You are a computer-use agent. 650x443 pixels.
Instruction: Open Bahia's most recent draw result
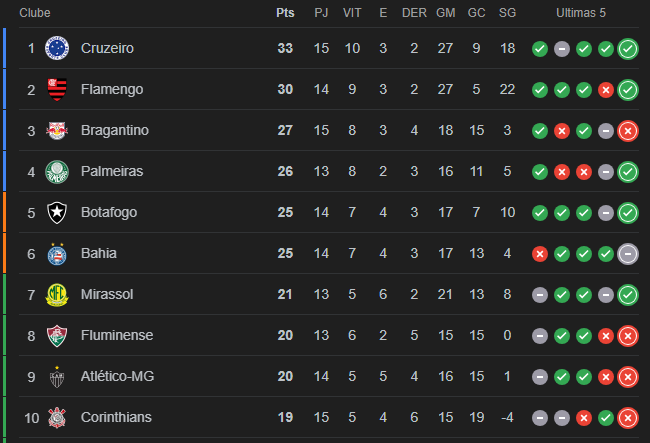628,254
